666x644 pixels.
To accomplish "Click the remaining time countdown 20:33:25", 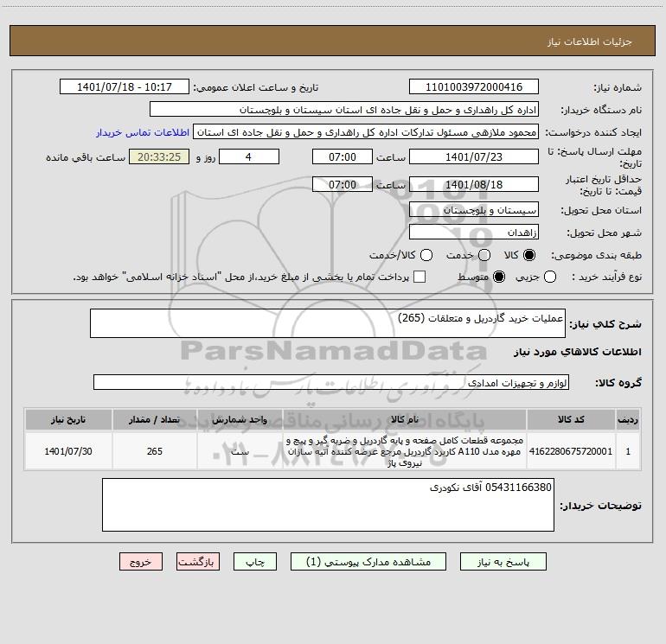I will (159, 156).
